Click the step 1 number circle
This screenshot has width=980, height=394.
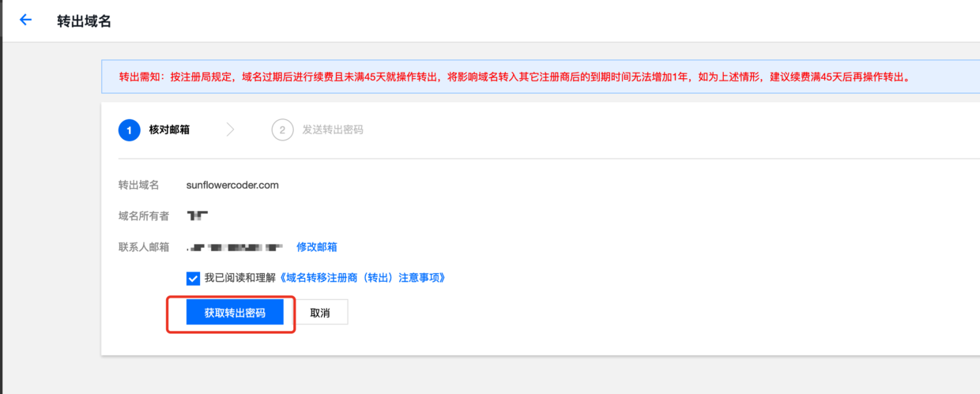[130, 129]
